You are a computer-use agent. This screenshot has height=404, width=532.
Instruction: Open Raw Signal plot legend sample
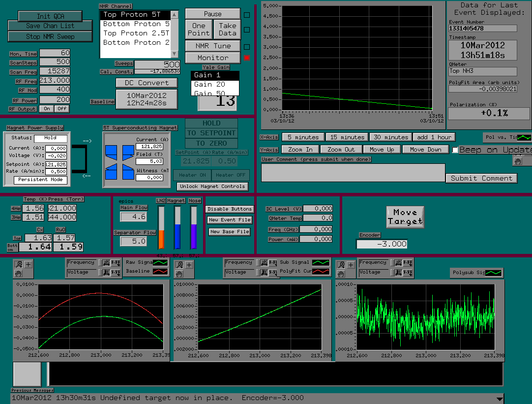pos(160,262)
